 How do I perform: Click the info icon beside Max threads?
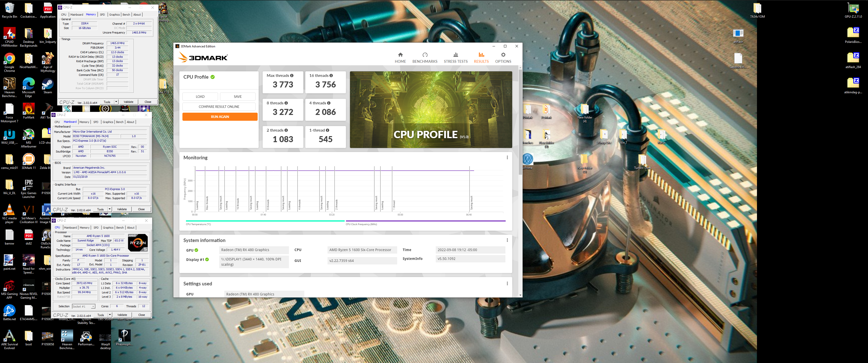(x=291, y=75)
